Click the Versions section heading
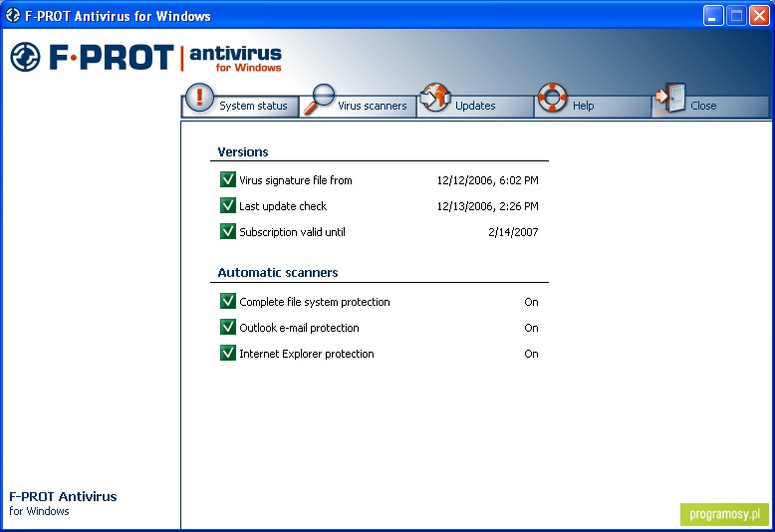Viewport: 775px width, 532px height. pyautogui.click(x=243, y=151)
